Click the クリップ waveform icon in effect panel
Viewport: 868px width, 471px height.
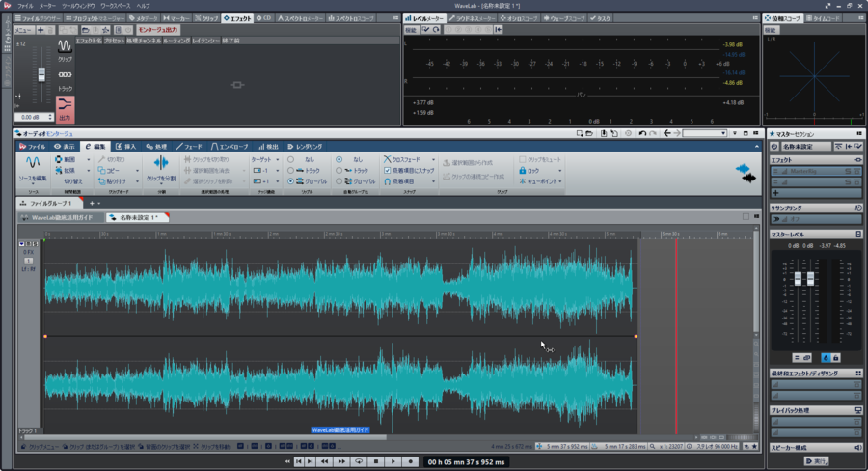pos(65,46)
